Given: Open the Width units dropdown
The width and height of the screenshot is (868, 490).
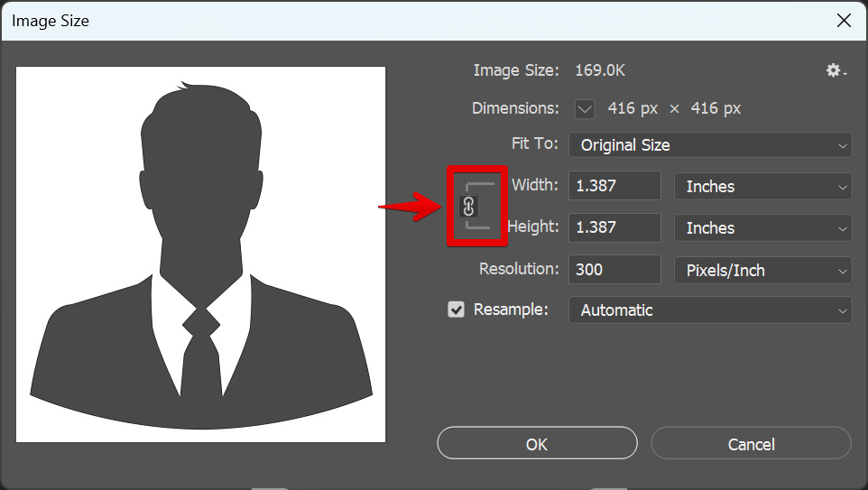Looking at the screenshot, I should click(x=762, y=187).
